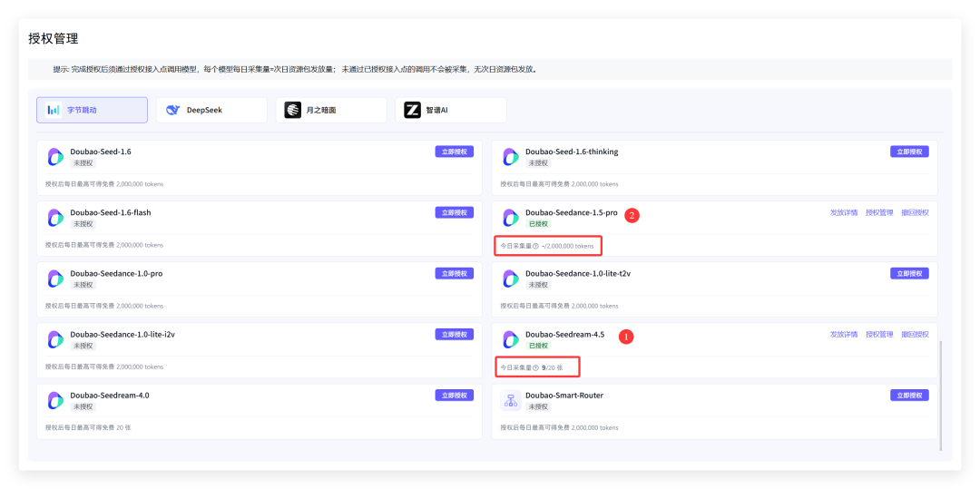The width and height of the screenshot is (980, 489).
Task: Click the model list vertical scrollbar
Action: point(940,396)
